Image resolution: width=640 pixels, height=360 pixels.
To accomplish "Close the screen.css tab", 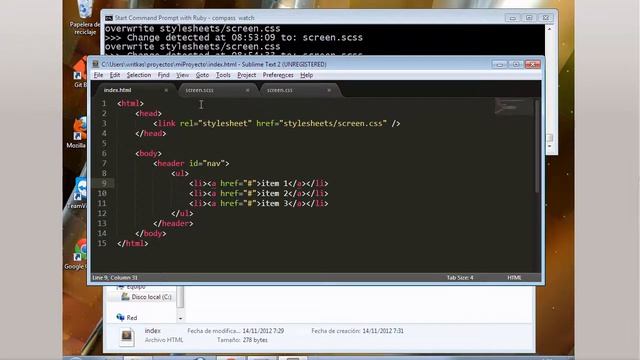I will (x=329, y=90).
